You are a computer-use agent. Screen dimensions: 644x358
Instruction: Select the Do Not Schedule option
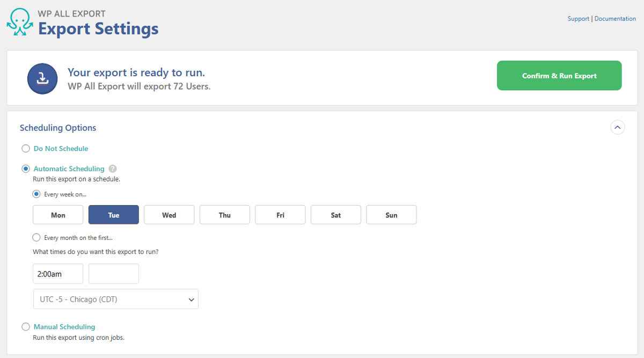[26, 149]
